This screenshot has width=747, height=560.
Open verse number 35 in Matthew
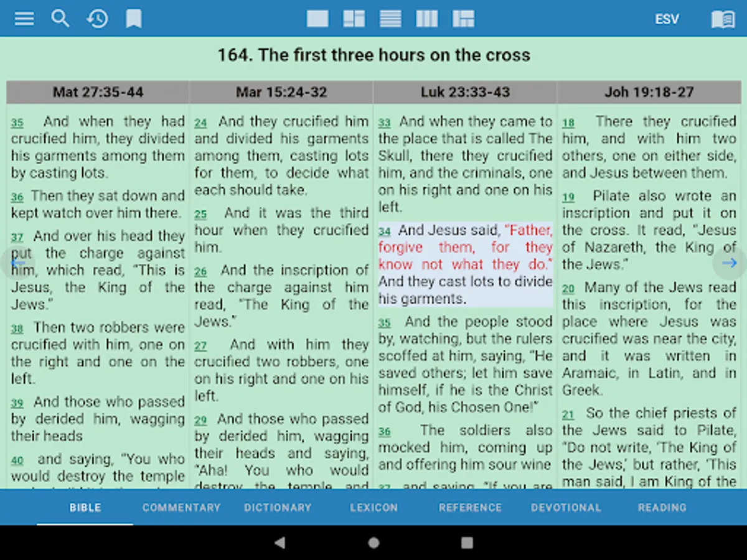(17, 123)
